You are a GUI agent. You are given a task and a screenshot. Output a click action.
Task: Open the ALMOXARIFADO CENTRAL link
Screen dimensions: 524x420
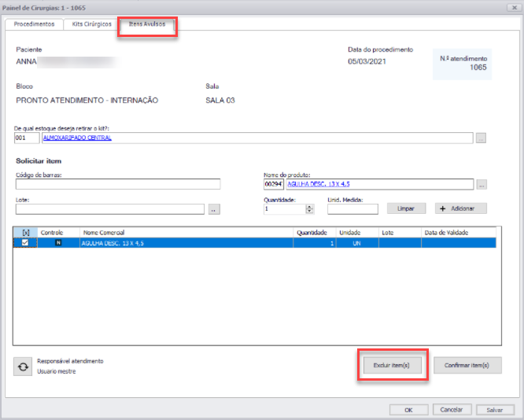[x=78, y=138]
